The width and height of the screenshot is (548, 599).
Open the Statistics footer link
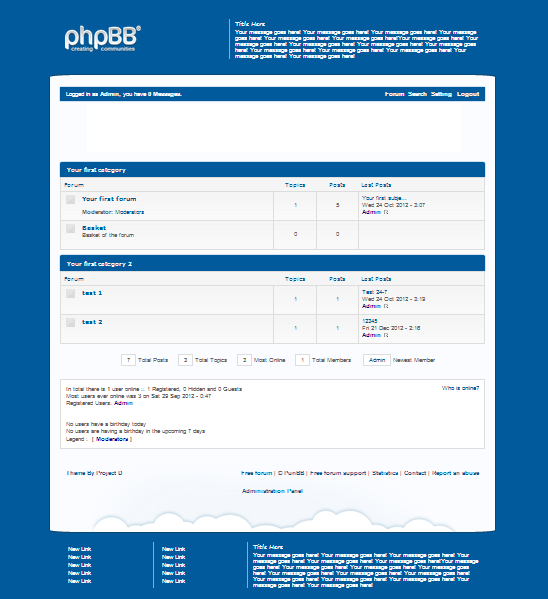coord(385,473)
